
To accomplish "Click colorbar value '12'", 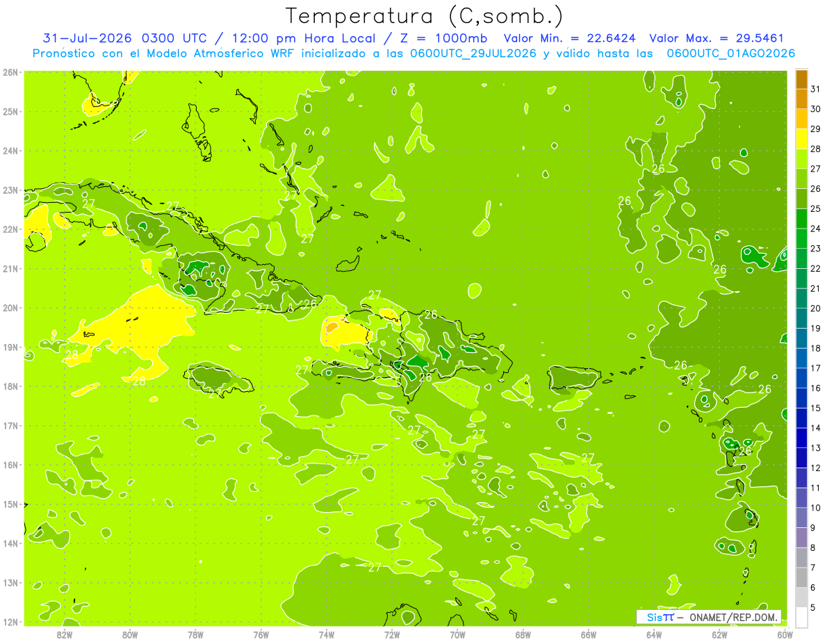I will 816,468.
